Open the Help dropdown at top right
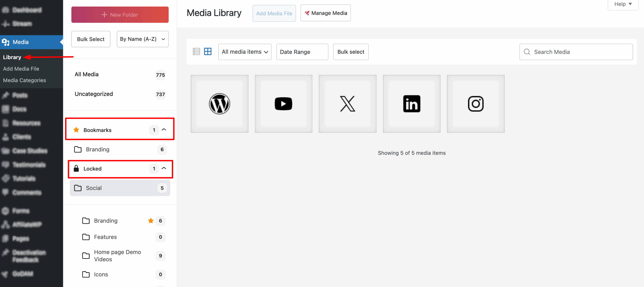Screen dimensions: 644x287 coord(622,4)
